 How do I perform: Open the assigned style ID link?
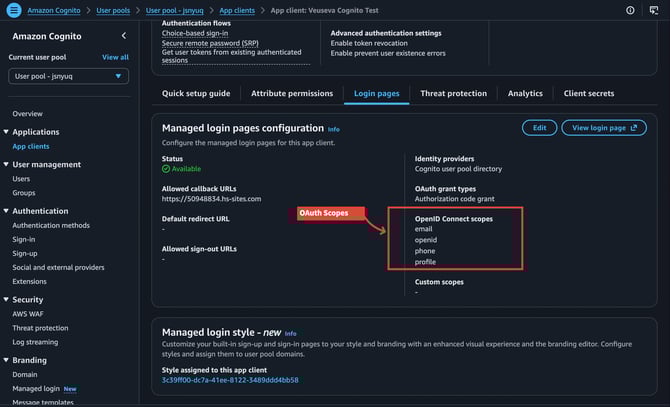tap(230, 380)
